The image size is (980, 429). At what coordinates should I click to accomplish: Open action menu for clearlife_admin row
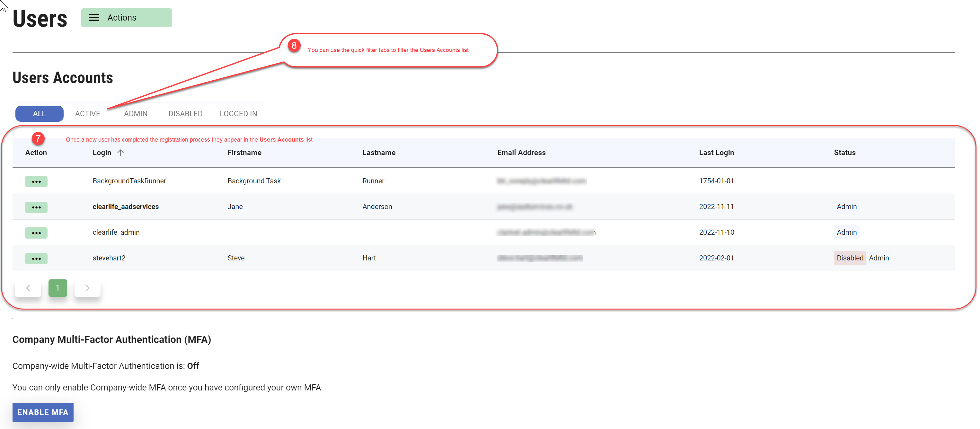36,233
